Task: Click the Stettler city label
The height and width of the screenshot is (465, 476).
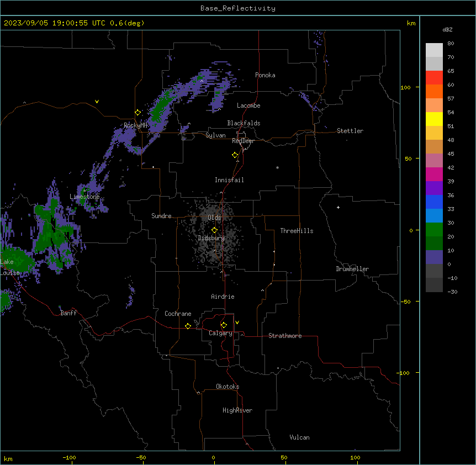Action: pyautogui.click(x=350, y=131)
